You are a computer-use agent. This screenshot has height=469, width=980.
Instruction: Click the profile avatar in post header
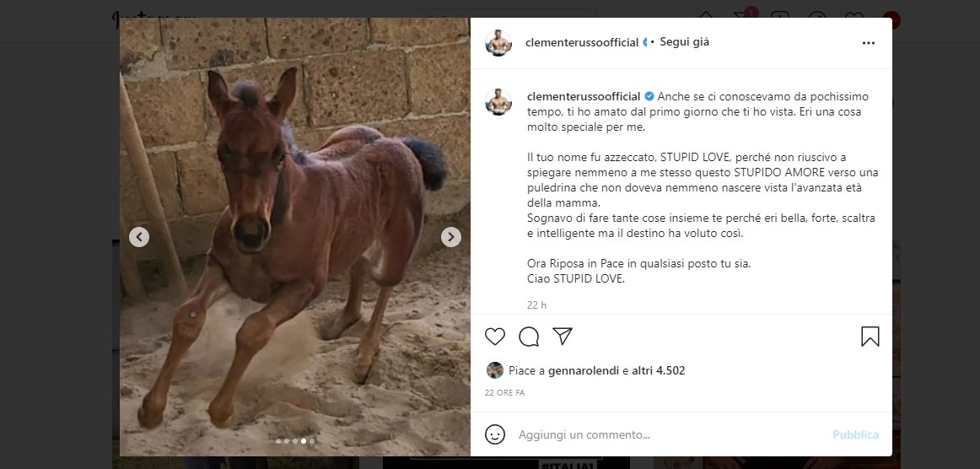498,43
